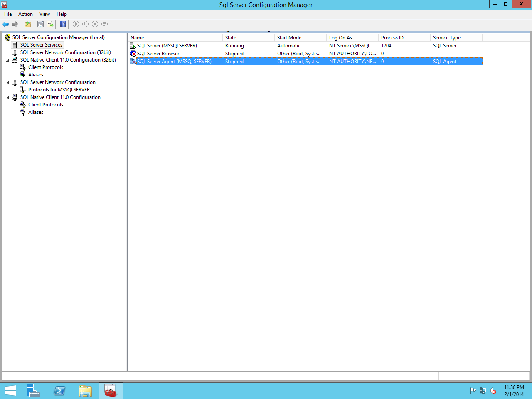Screen dimensions: 532x399
Task: Click the SQL Server Agent service icon
Action: [x=133, y=62]
